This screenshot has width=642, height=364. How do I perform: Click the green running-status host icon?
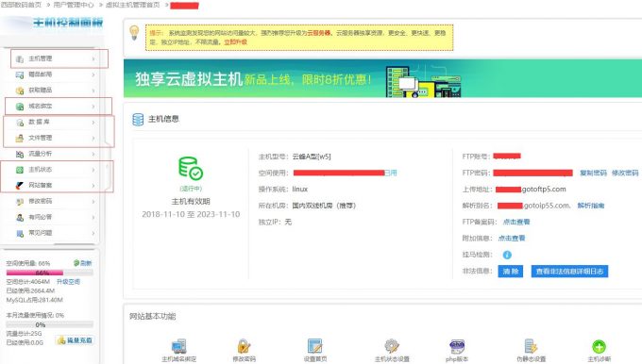click(191, 168)
